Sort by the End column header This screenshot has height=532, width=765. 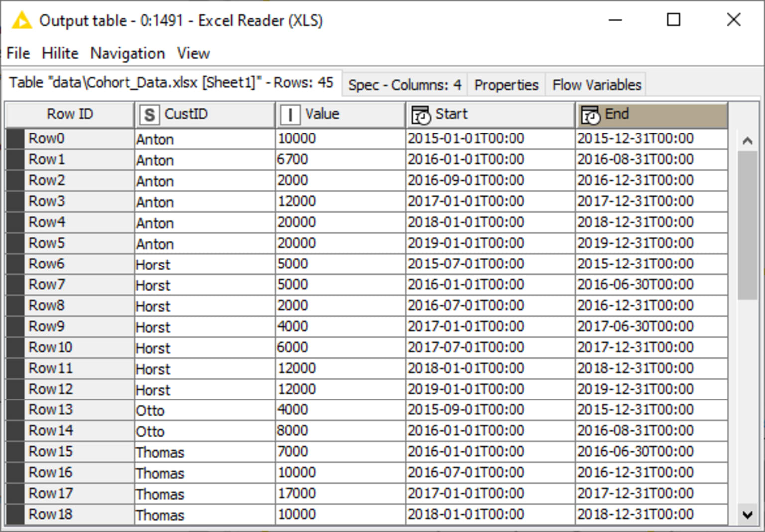tap(651, 114)
